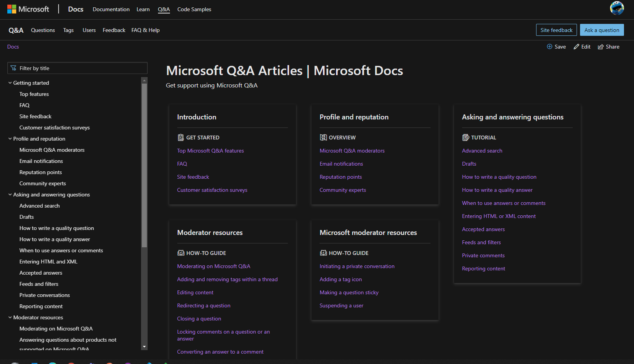Open Locking comments on a question link
This screenshot has height=364, width=634.
pyautogui.click(x=224, y=335)
